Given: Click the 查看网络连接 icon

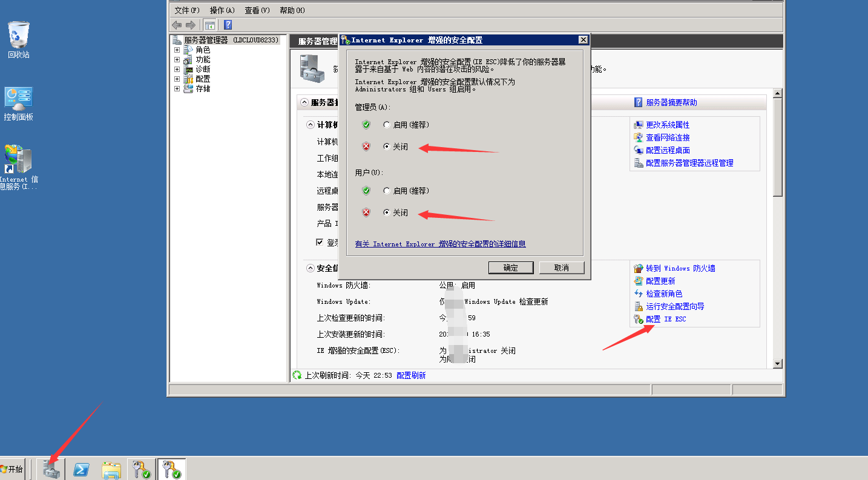Looking at the screenshot, I should tap(638, 137).
